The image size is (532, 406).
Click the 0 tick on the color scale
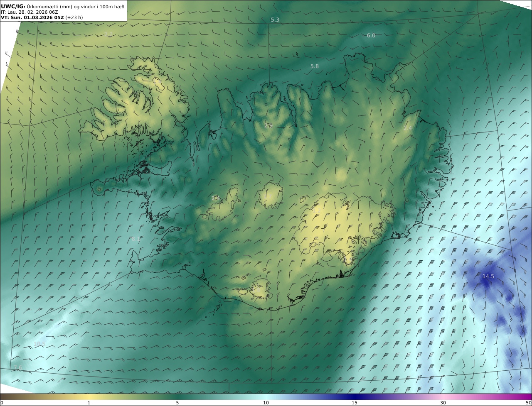2,403
